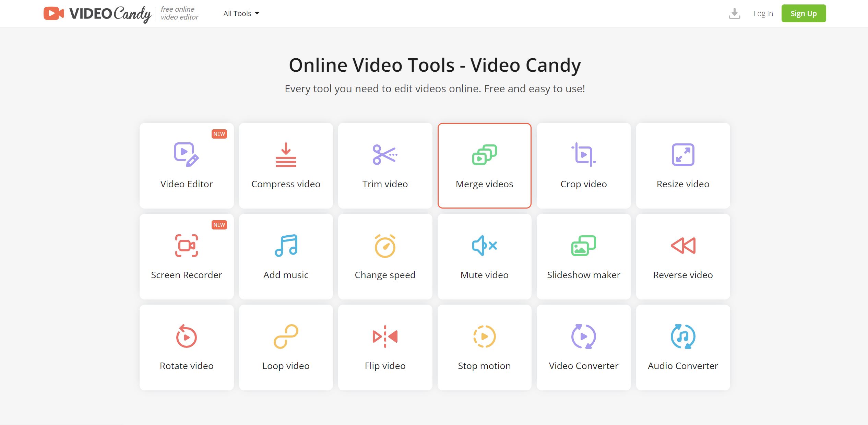The image size is (868, 425).
Task: Open the Slideshow maker icon
Action: pyautogui.click(x=583, y=245)
